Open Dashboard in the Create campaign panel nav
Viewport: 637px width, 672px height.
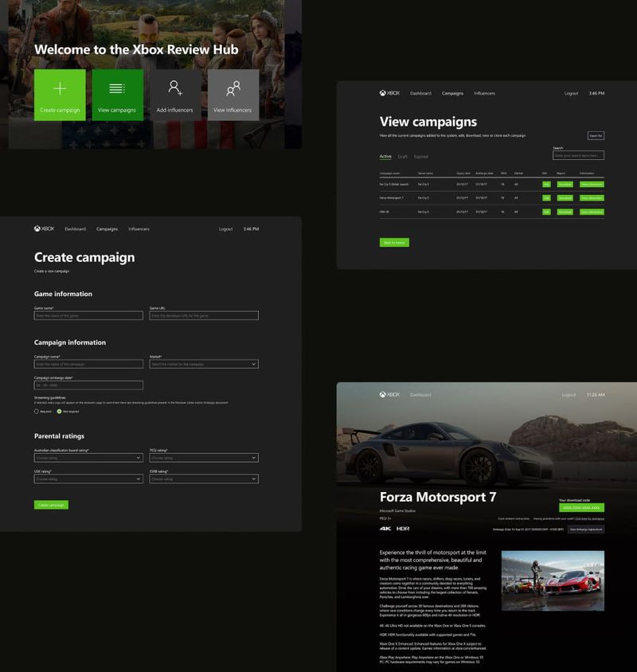coord(75,229)
